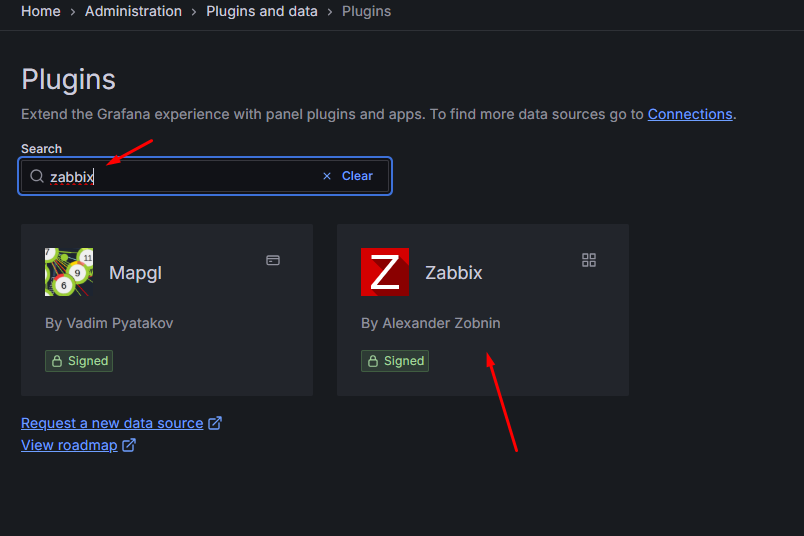
Task: Go to Home in the breadcrumb
Action: [x=41, y=11]
